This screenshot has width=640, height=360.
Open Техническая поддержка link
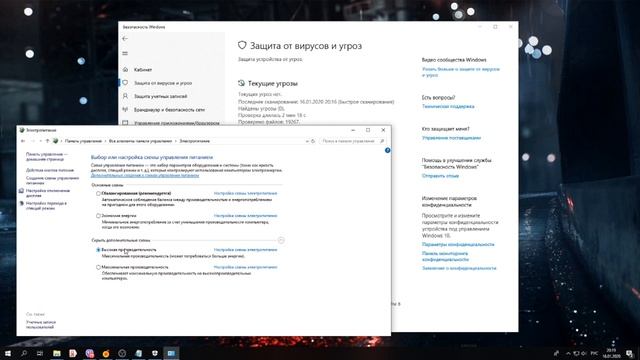[448, 107]
